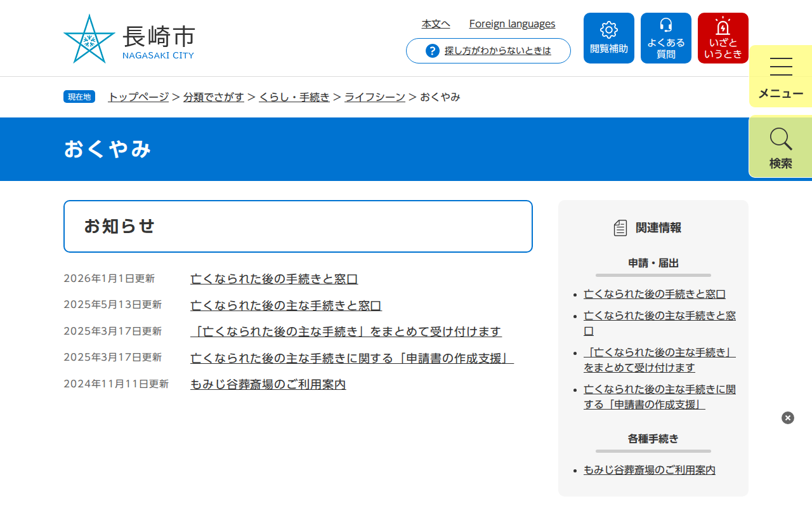Viewport: 812px width, 508px height.
Task: Open sidebar link 申請書の作成支援
Action: coord(660,397)
